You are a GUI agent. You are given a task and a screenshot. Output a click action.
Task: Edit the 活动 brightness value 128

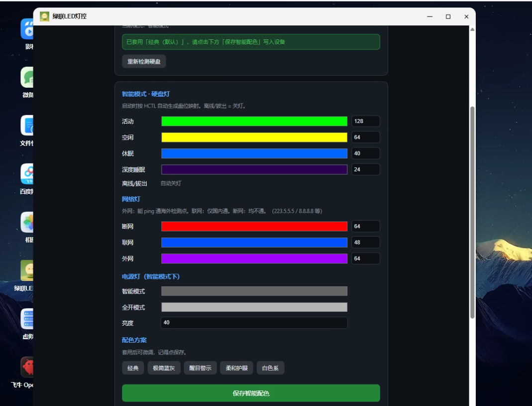[x=366, y=121]
